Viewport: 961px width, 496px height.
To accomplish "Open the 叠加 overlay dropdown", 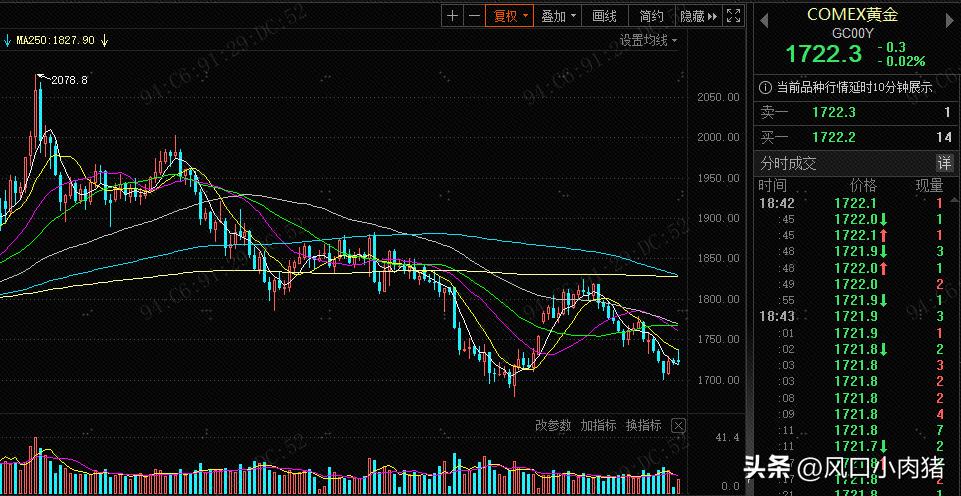I will (x=558, y=17).
